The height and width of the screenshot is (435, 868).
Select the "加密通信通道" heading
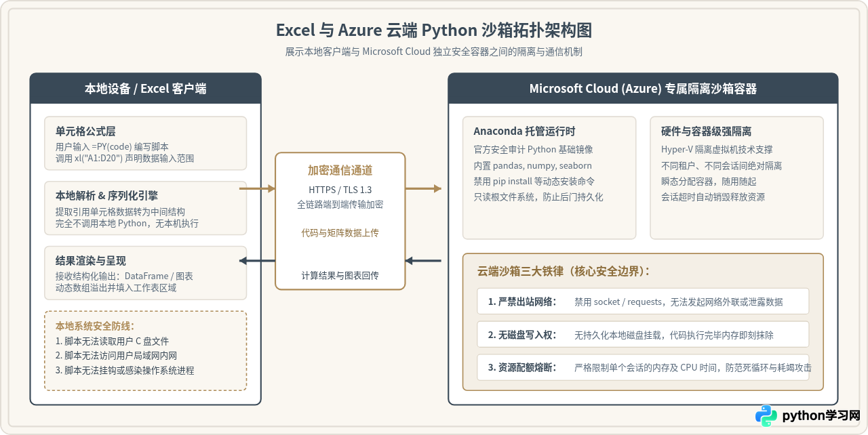(340, 171)
